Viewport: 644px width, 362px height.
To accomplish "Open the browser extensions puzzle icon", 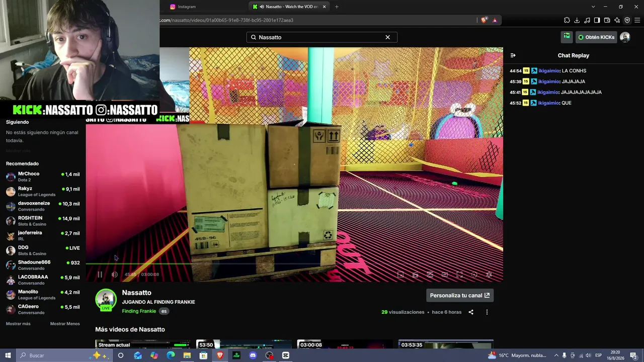I will click(567, 20).
